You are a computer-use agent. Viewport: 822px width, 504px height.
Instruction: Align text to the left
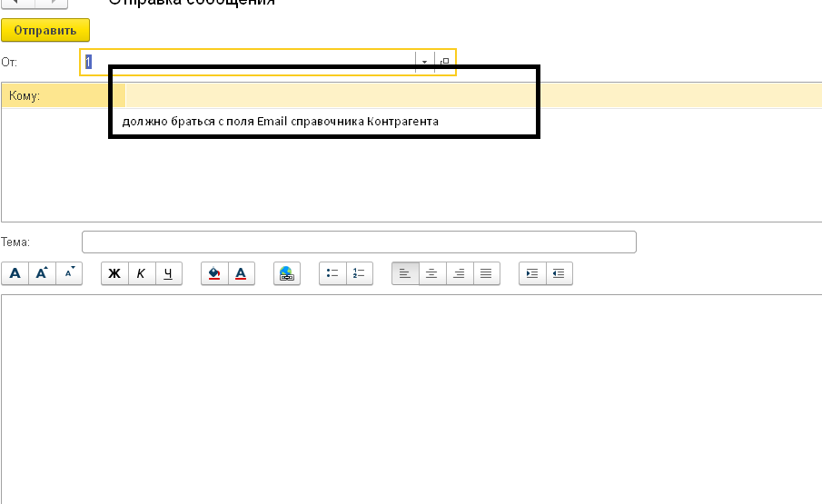405,273
